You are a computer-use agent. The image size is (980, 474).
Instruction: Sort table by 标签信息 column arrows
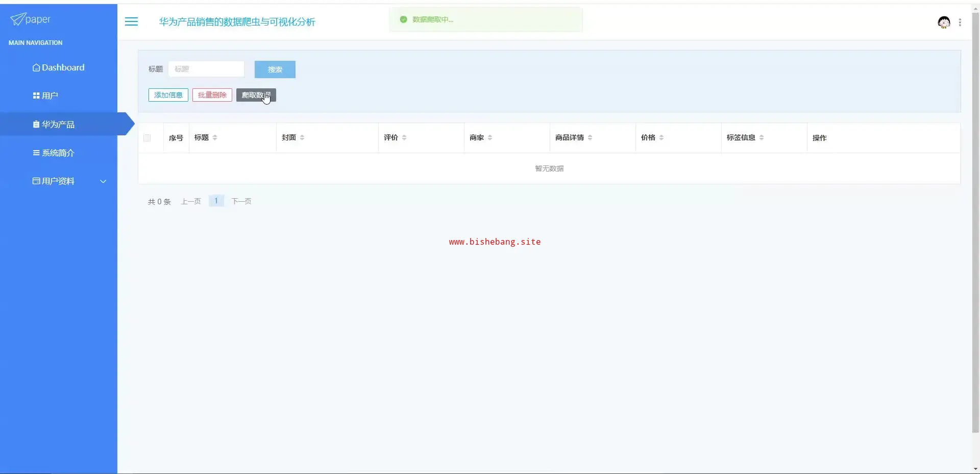pyautogui.click(x=762, y=137)
